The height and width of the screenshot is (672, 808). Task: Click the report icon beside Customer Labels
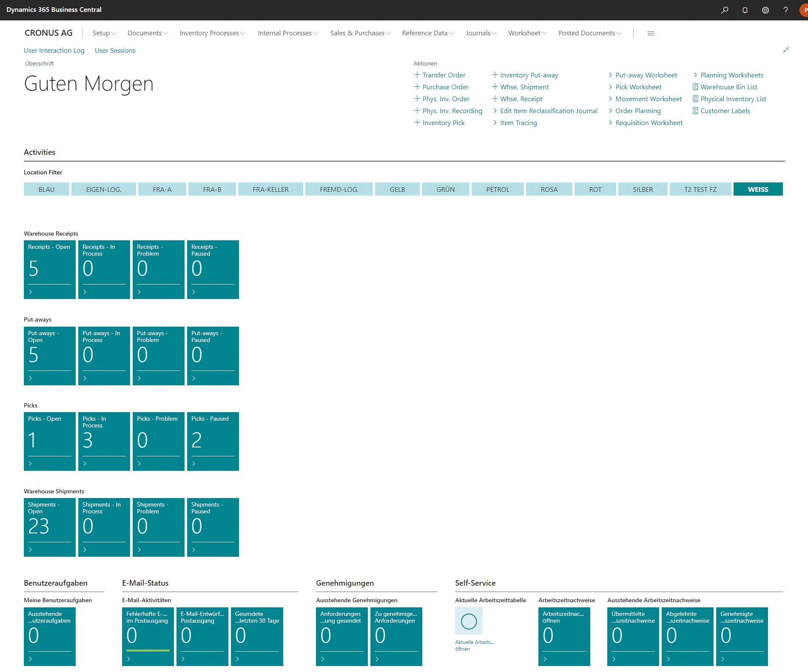[x=695, y=111]
